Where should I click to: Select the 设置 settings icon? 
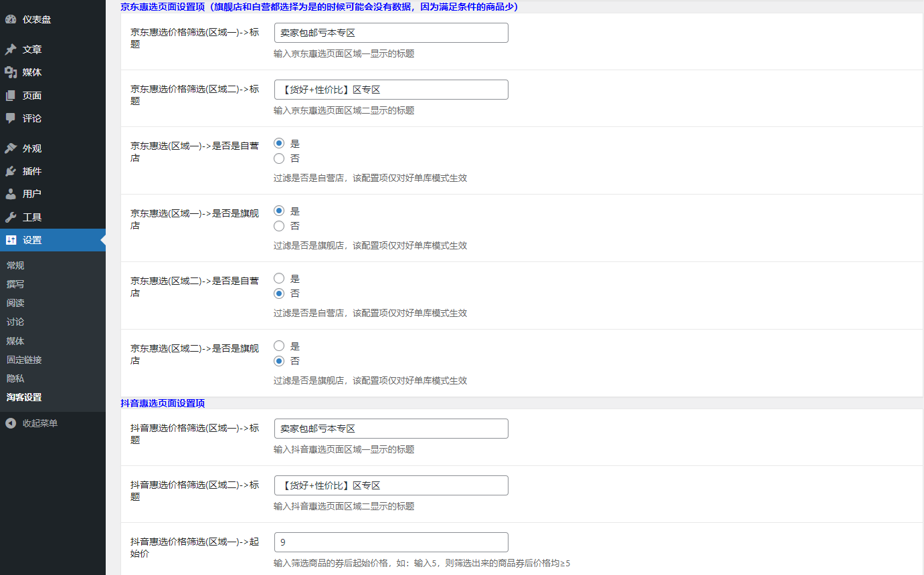click(x=9, y=241)
